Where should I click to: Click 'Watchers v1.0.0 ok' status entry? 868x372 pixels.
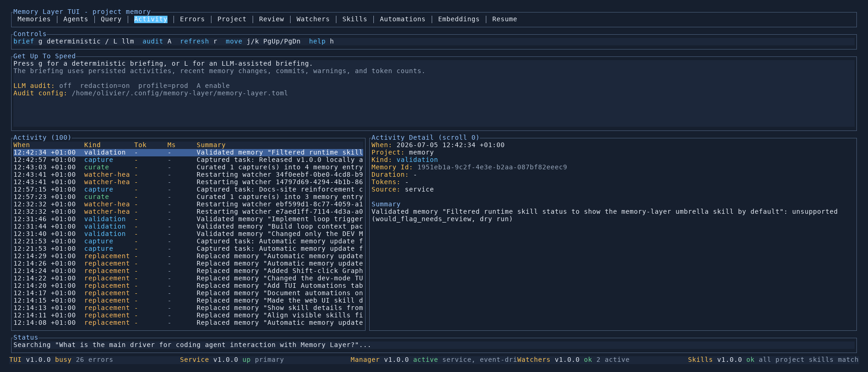click(555, 360)
